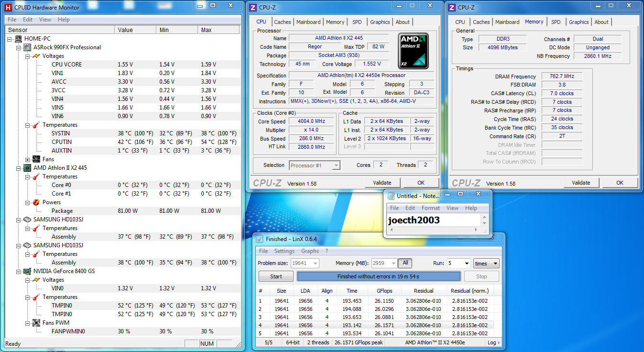Click OK in the left CPU-Z window

pyautogui.click(x=421, y=183)
